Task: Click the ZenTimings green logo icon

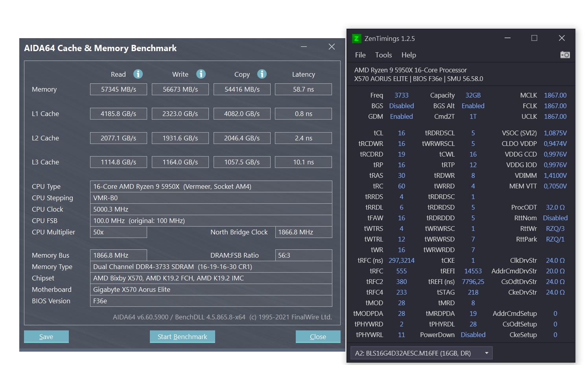Action: [356, 38]
